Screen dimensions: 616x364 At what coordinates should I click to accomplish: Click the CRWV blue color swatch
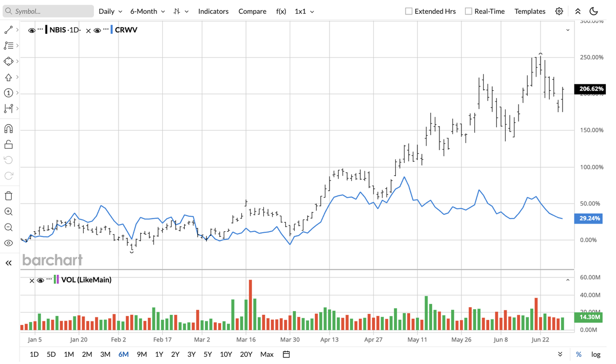pos(112,30)
